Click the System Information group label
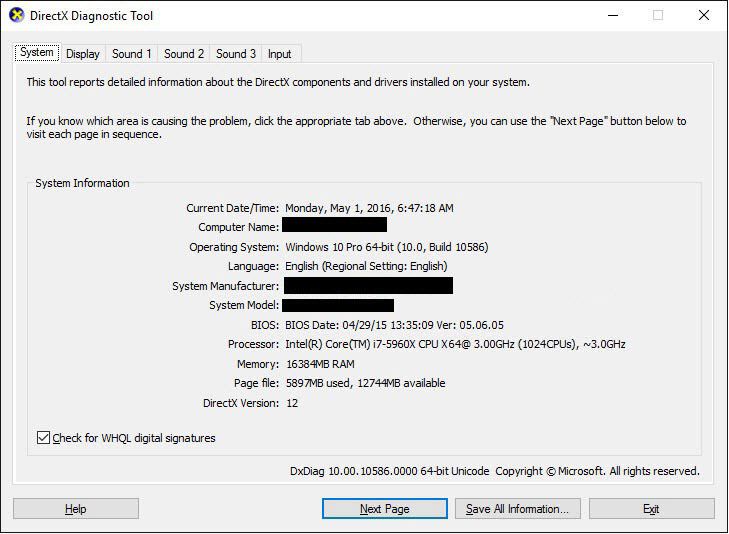Screen dimensions: 729x534 tap(82, 183)
